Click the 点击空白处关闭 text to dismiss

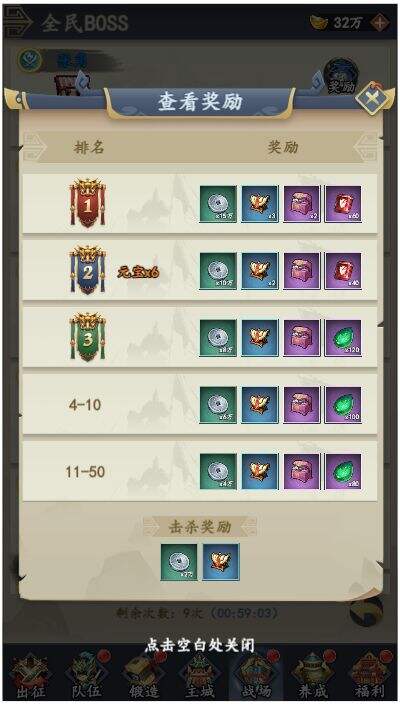(200, 645)
